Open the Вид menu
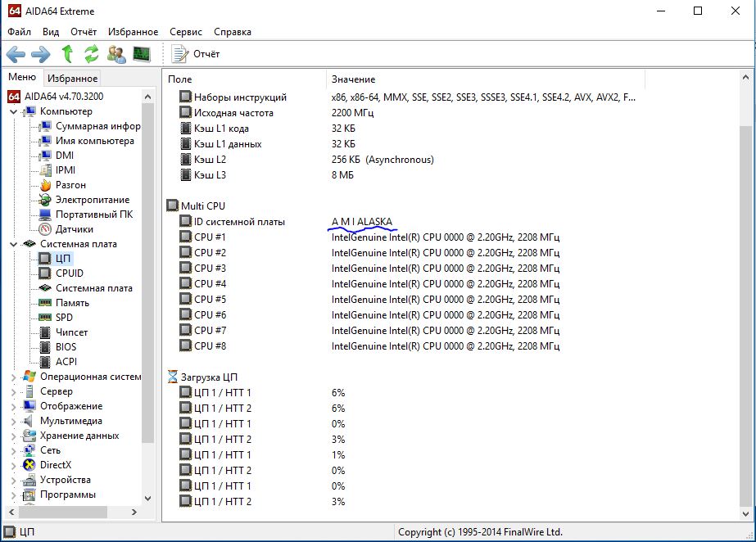This screenshot has height=542, width=756. [x=51, y=32]
